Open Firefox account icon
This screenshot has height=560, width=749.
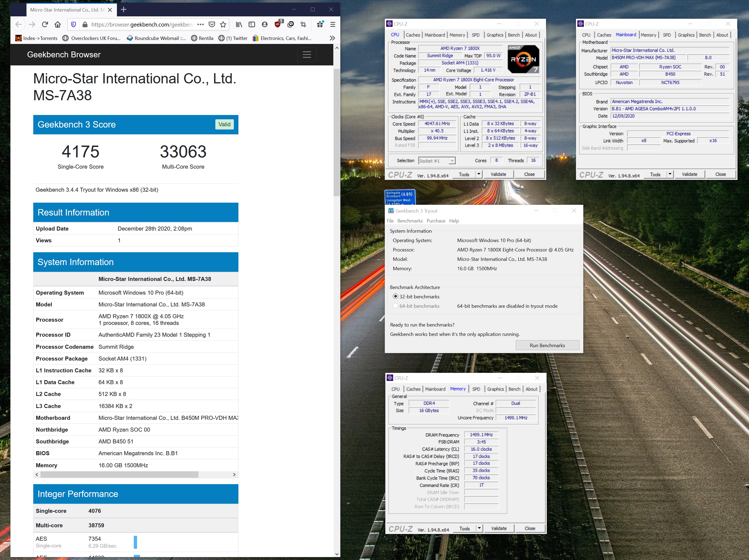pos(265,24)
